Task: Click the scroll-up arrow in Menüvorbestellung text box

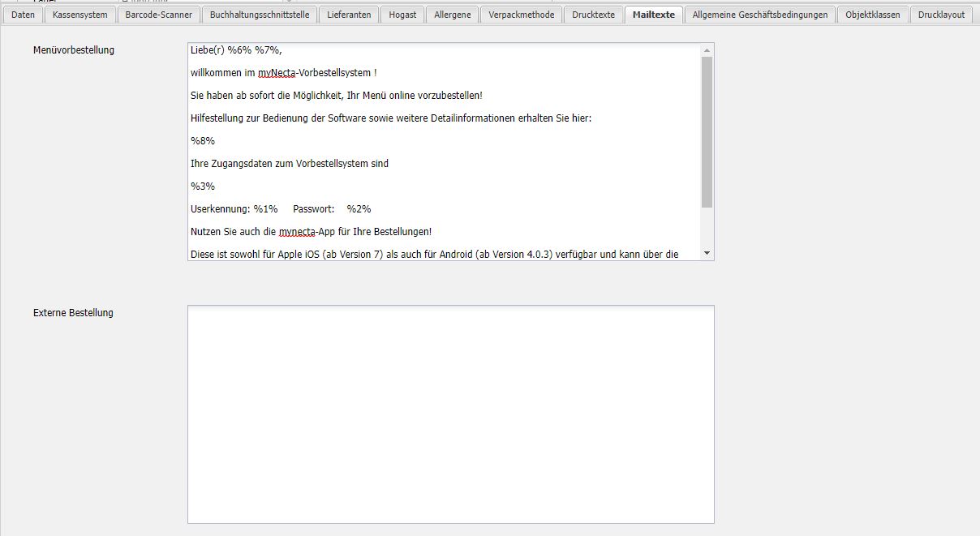Action: click(x=707, y=50)
